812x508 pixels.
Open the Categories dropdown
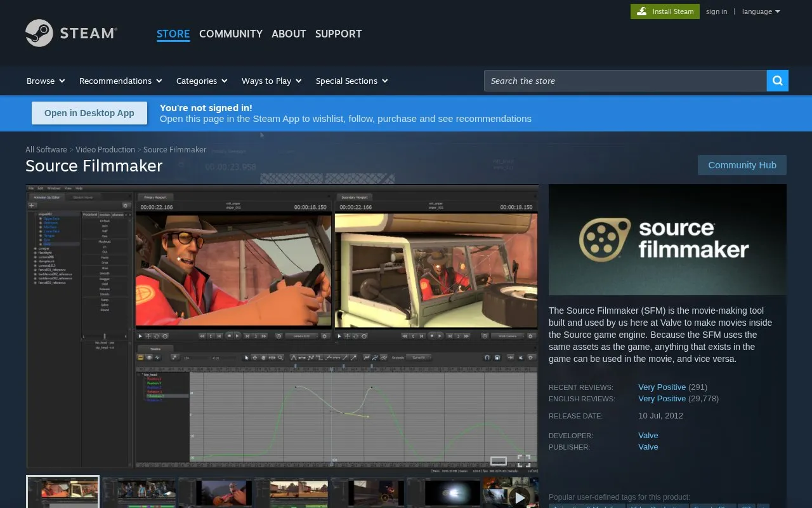click(201, 81)
